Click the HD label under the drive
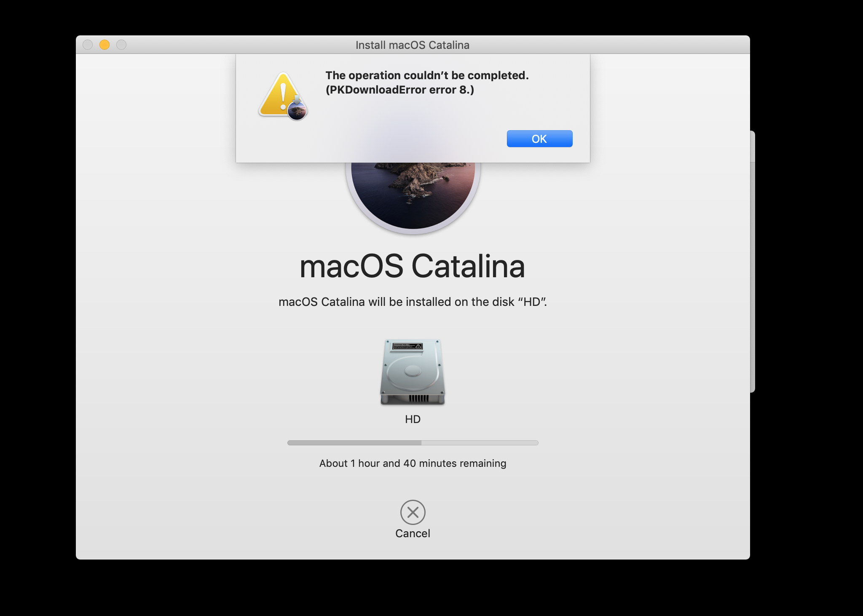This screenshot has height=616, width=863. [x=413, y=419]
